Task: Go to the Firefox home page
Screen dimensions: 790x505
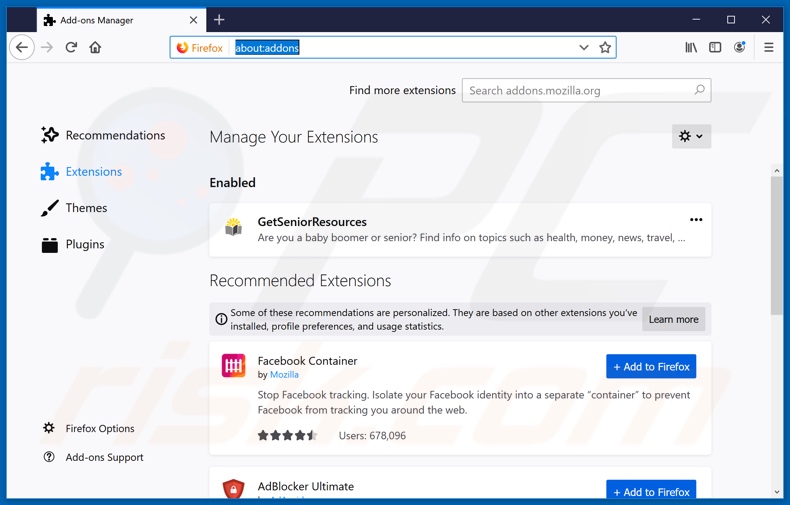Action: [x=95, y=48]
